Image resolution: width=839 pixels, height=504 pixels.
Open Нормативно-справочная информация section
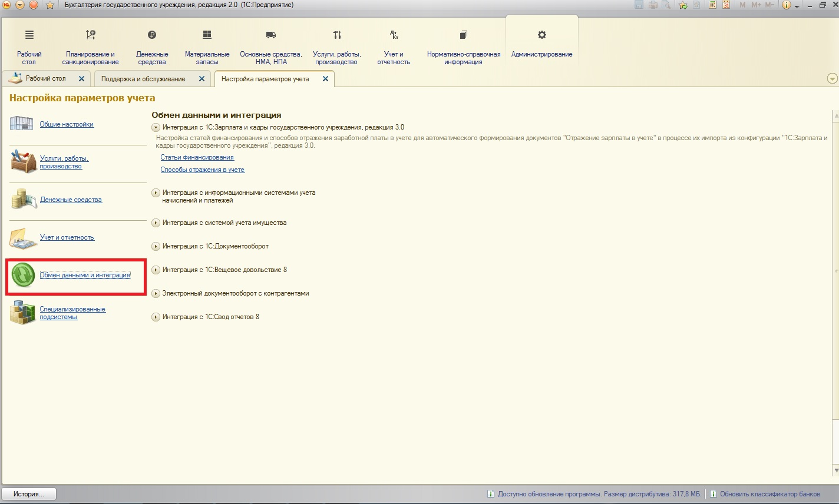(464, 47)
